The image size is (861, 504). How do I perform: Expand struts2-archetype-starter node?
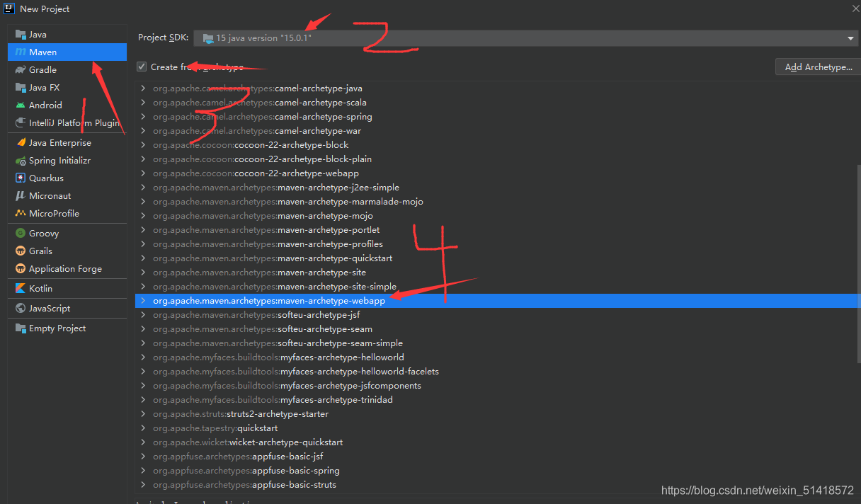(x=143, y=414)
